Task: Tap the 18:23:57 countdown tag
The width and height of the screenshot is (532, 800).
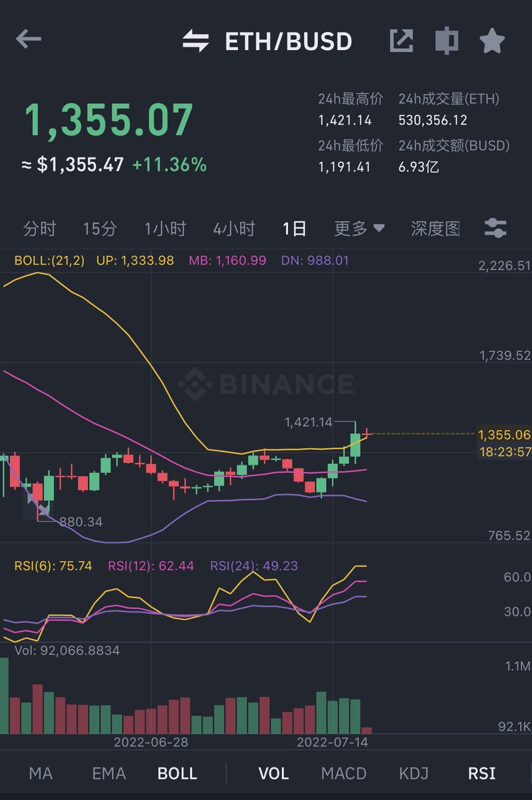Action: click(505, 452)
